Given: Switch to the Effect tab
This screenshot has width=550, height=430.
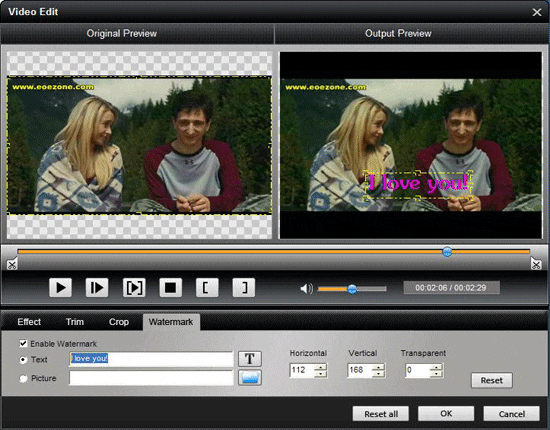Looking at the screenshot, I should coord(29,322).
